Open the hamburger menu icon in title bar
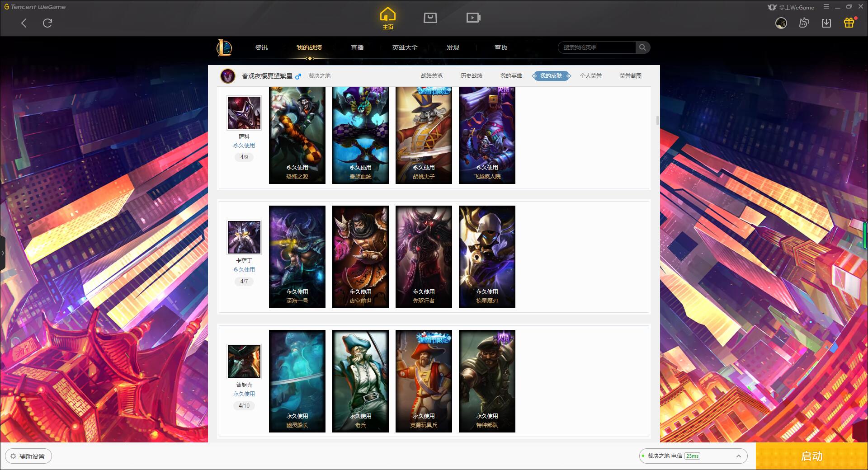 [826, 7]
